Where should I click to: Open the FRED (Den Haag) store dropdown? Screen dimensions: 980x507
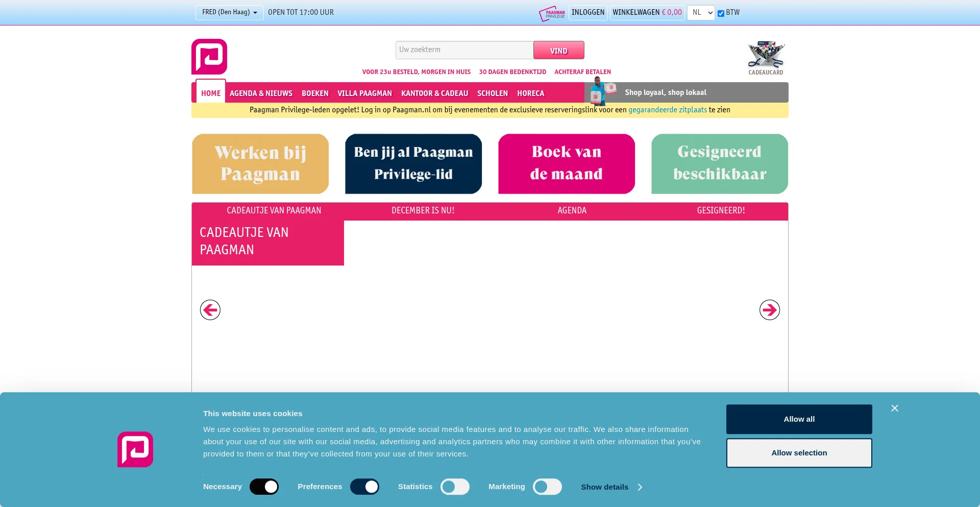229,12
